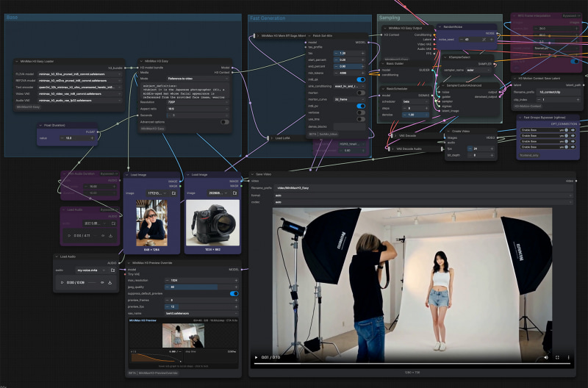Image resolution: width=588 pixels, height=388 pixels.
Task: Edit the filename_prefix field in Save Video
Action: pyautogui.click(x=424, y=188)
